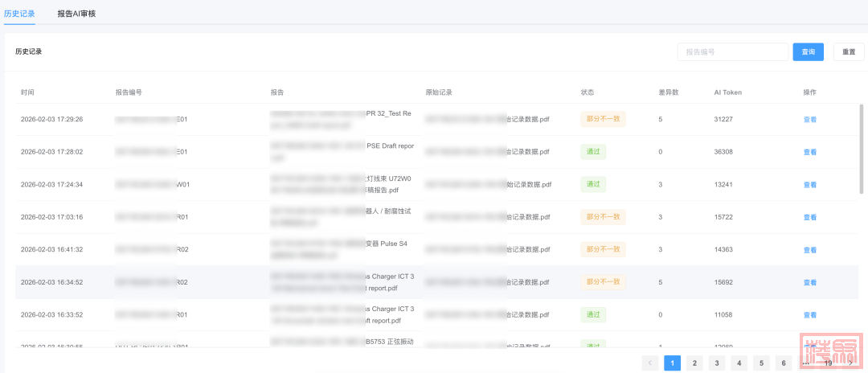Open 查看 in the highlighted 16:34:52 row
868x373 pixels.
[x=809, y=283]
